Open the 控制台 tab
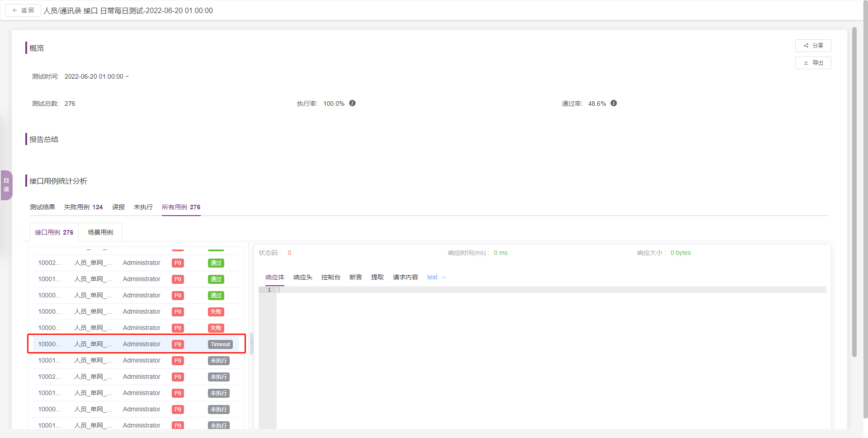Image resolution: width=868 pixels, height=438 pixels. [331, 278]
